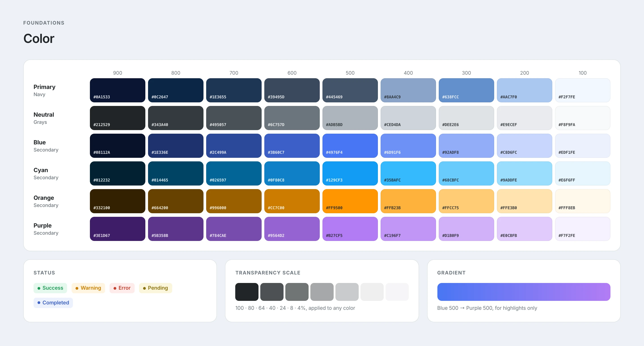Image resolution: width=644 pixels, height=346 pixels.
Task: Select the #6D91F6 blue swatch
Action: [408, 146]
